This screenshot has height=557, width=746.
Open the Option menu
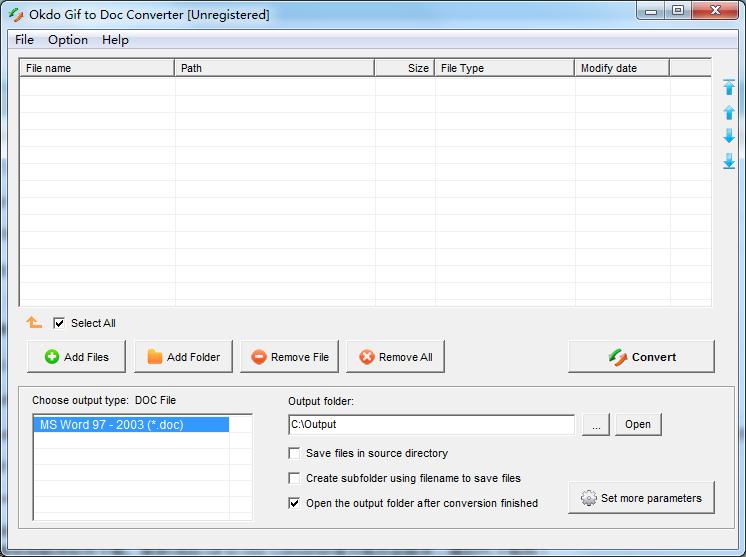click(68, 40)
